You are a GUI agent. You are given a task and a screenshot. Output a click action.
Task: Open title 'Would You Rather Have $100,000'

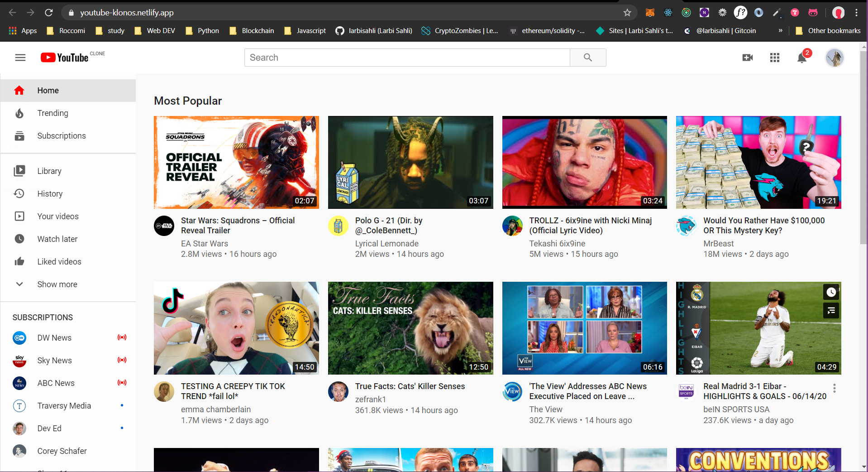pyautogui.click(x=764, y=226)
